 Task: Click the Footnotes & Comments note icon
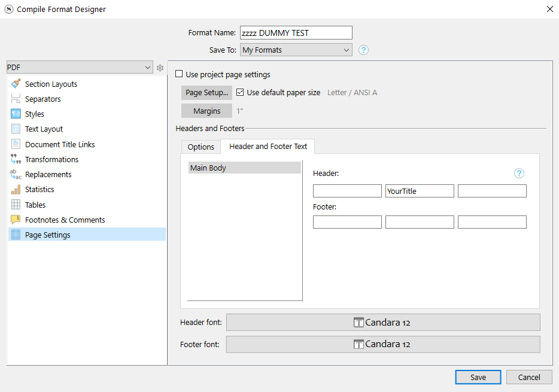pyautogui.click(x=16, y=220)
